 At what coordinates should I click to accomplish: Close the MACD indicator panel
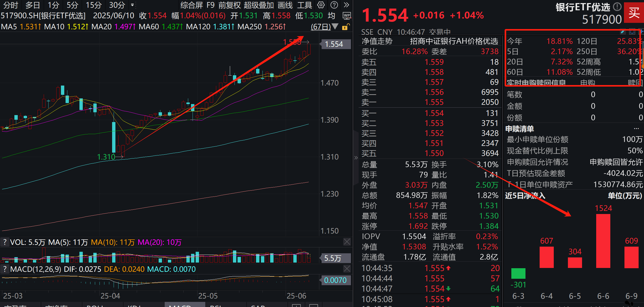(x=347, y=269)
